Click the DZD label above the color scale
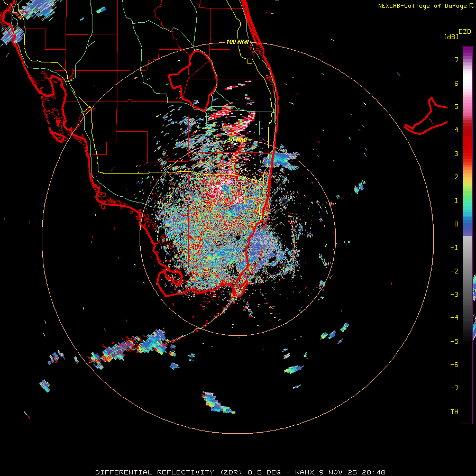476x476 pixels. [465, 32]
